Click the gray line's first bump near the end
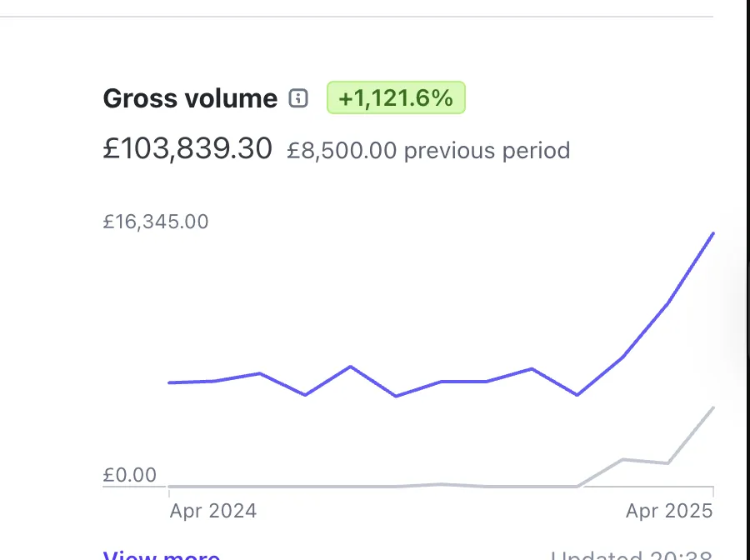 pos(622,459)
